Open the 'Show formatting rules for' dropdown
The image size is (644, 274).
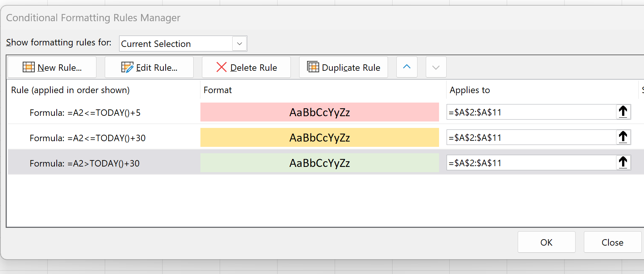click(183, 44)
